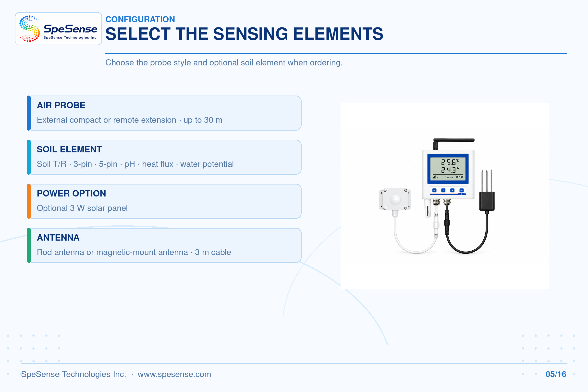
Task: Click the 05/16 page number
Action: point(556,374)
